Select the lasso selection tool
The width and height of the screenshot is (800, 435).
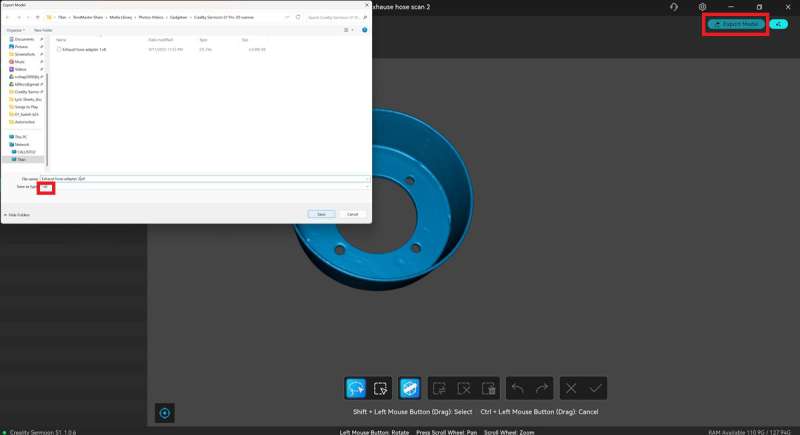tap(355, 388)
